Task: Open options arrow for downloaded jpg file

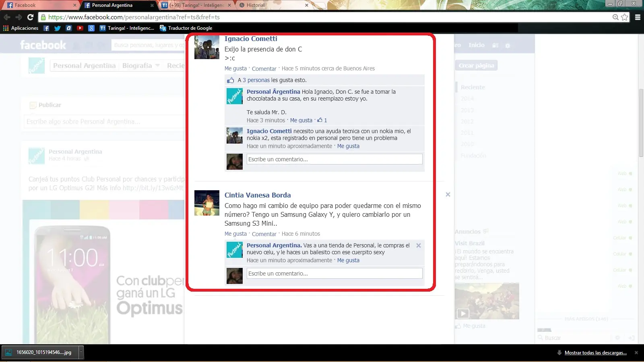Action: pyautogui.click(x=81, y=352)
